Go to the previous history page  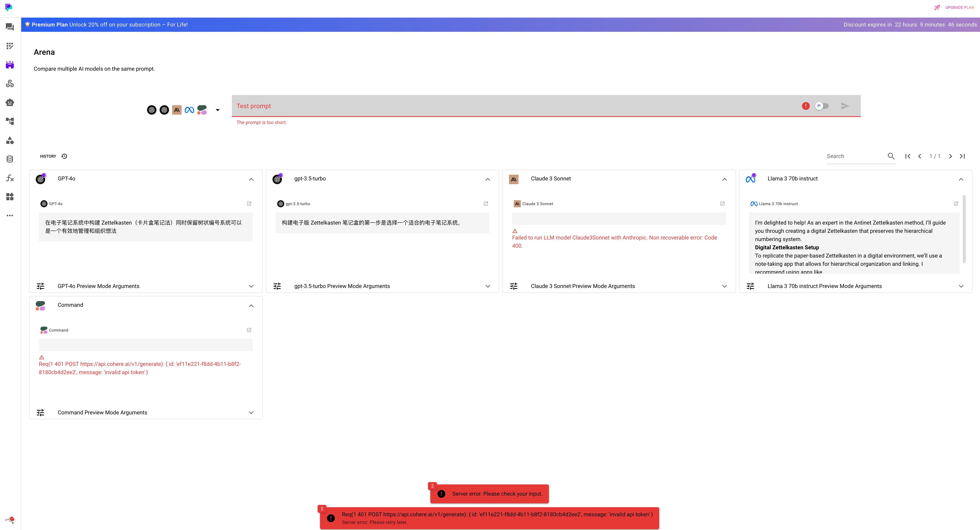pos(920,156)
